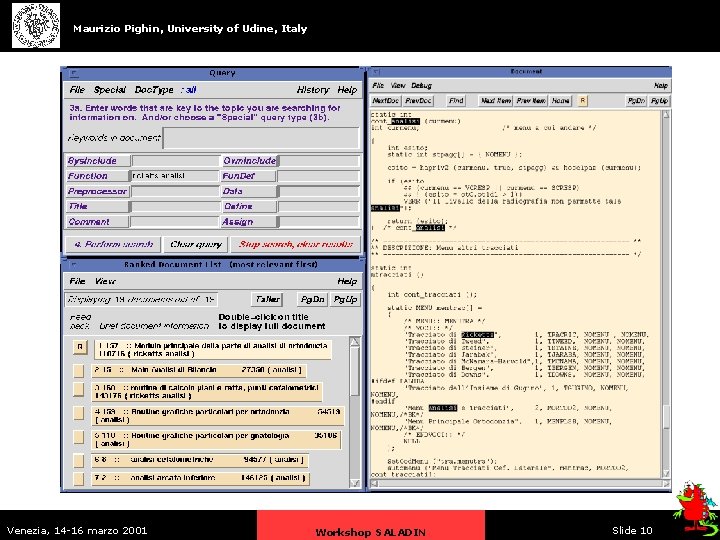Click the window menu icon of Document window
Viewport: 720px width, 540px height.
coord(376,72)
